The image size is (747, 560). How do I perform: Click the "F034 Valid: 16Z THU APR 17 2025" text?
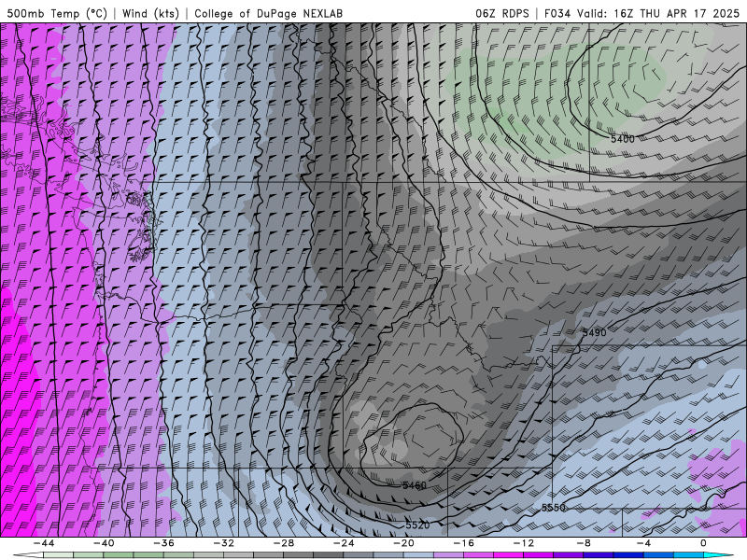641,14
